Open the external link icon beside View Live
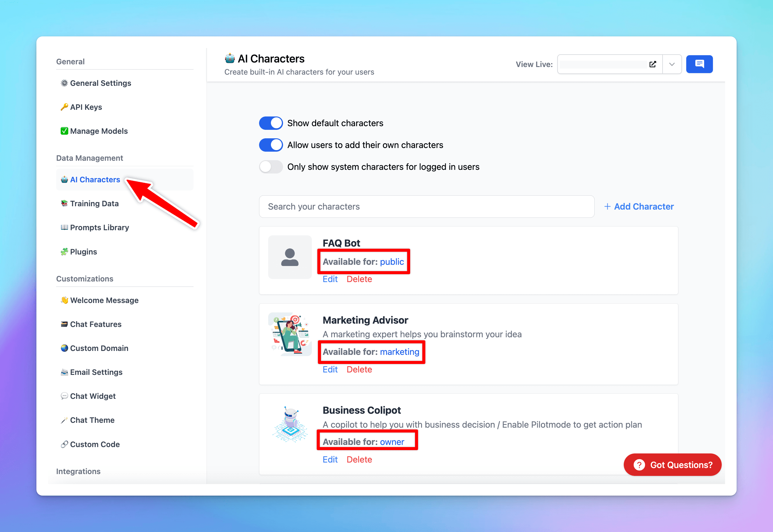This screenshot has width=773, height=532. point(653,64)
